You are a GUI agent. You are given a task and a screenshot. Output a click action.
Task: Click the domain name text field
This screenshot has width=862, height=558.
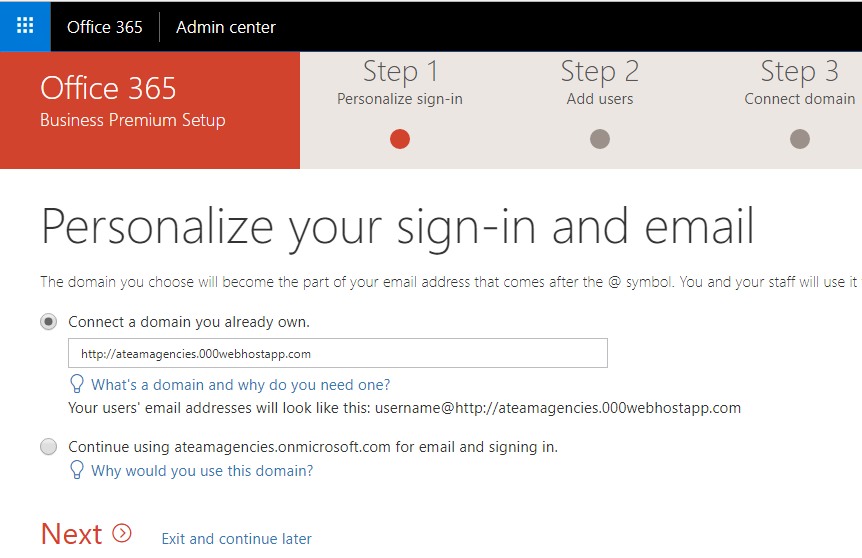338,353
